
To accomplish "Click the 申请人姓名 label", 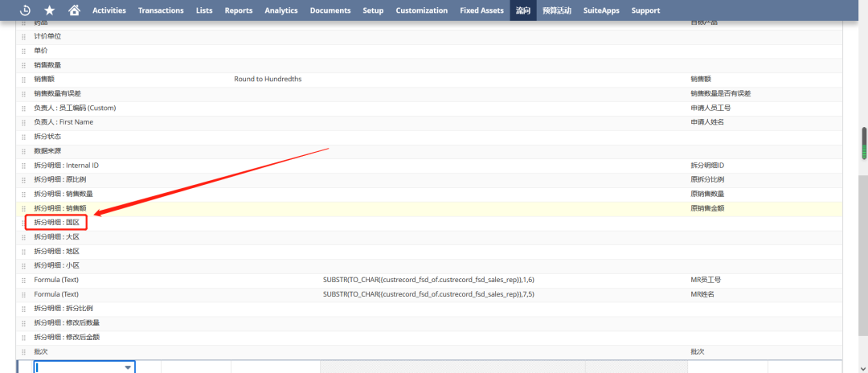I will click(707, 122).
